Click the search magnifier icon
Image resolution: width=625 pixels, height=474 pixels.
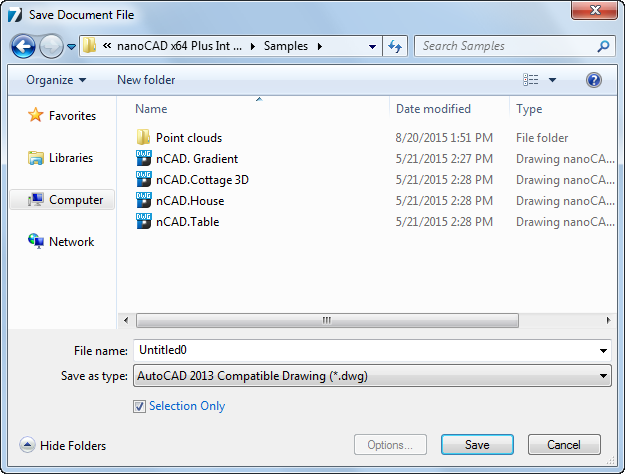tap(603, 46)
